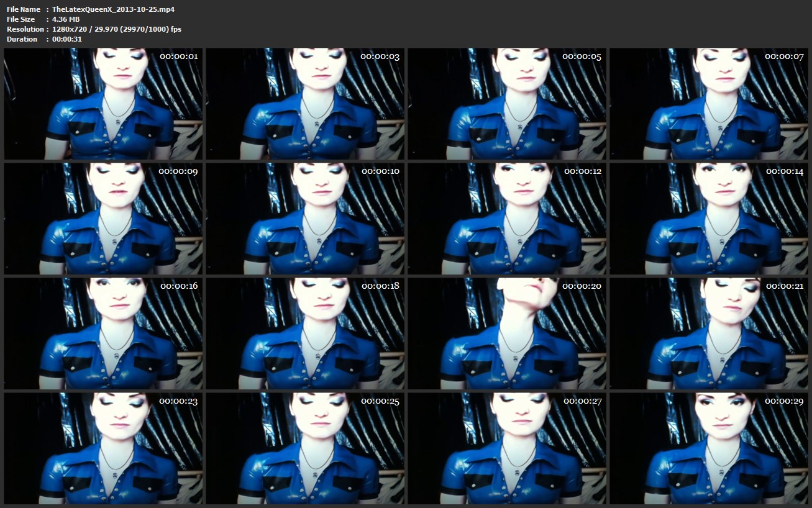
Task: Click the 4.36 MB file size value
Action: click(66, 19)
